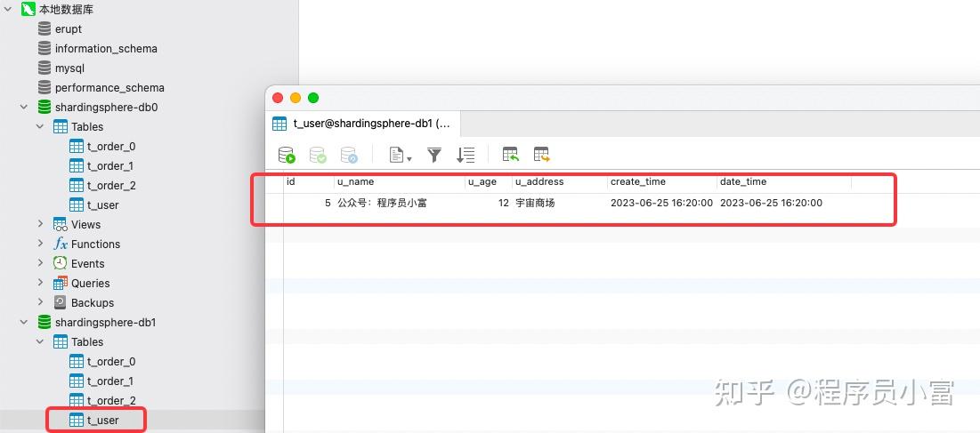Click the sort rows icon
The width and height of the screenshot is (980, 433).
(466, 155)
